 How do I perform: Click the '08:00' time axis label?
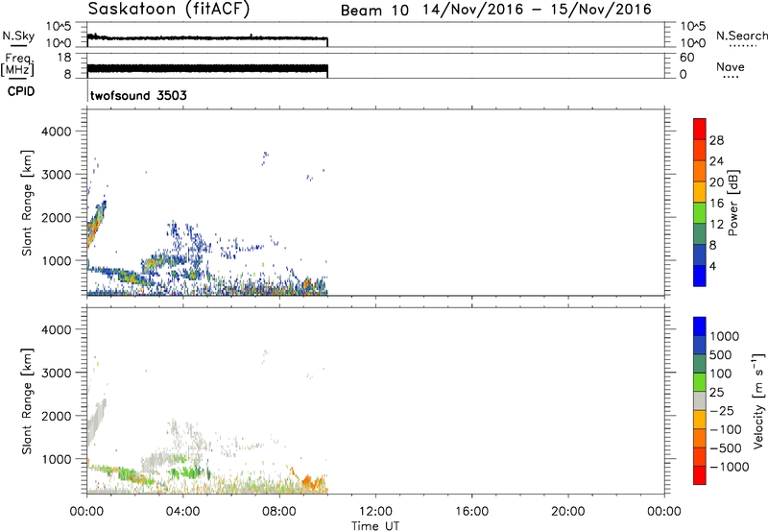(279, 512)
